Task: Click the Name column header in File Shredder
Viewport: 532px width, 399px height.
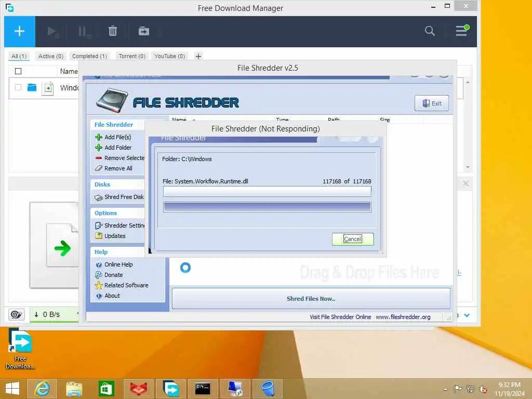Action: coord(179,119)
